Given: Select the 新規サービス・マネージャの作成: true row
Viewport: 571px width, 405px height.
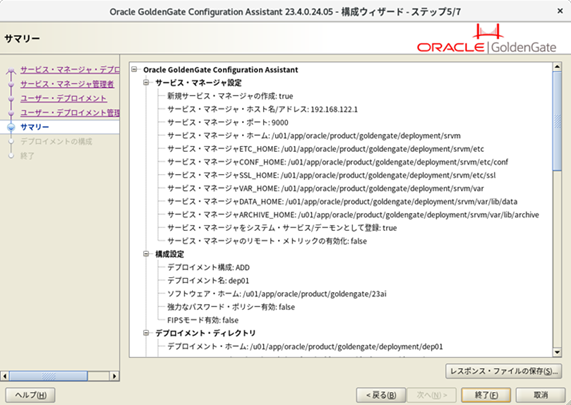Looking at the screenshot, I should point(230,96).
